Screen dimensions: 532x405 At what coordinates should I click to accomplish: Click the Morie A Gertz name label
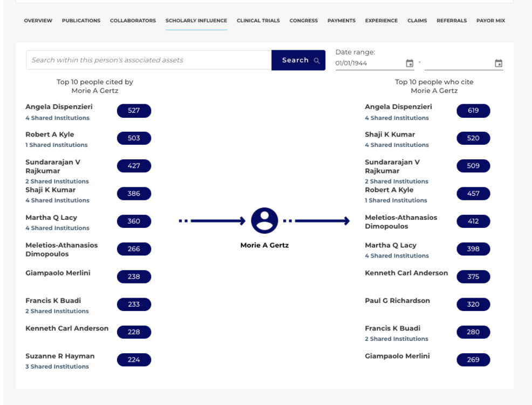click(264, 245)
